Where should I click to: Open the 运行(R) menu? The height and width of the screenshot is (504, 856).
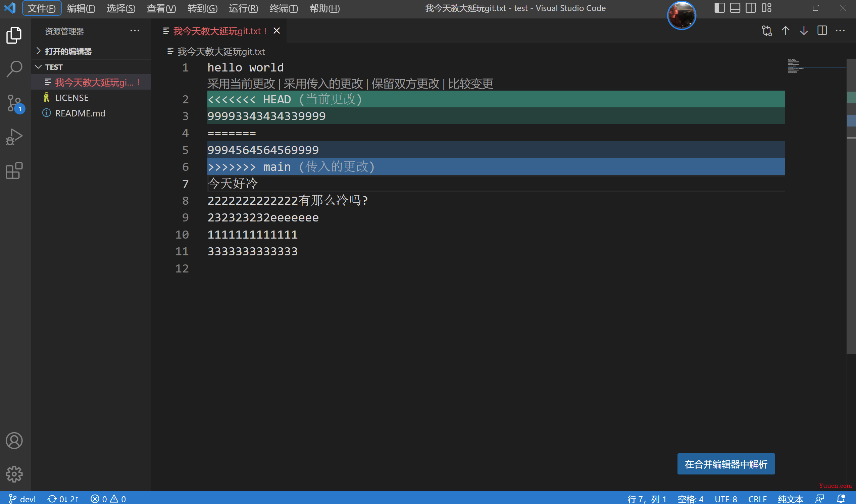(244, 8)
